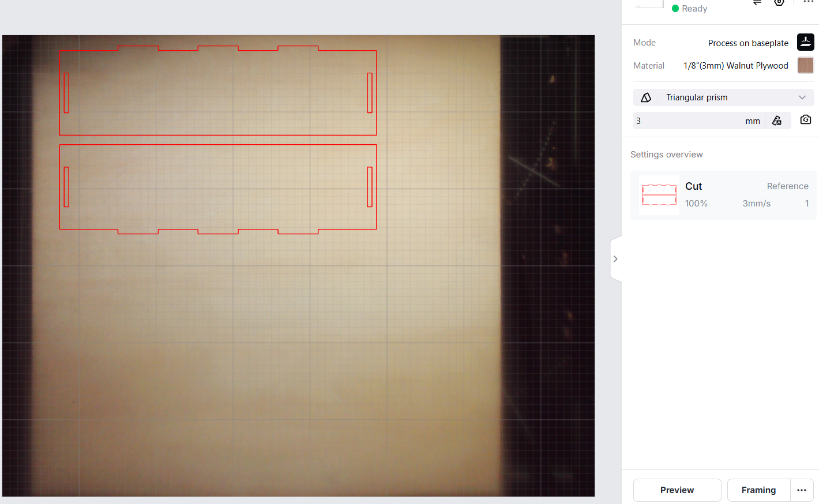
Task: Click the Reference label in Cut row
Action: click(x=787, y=186)
